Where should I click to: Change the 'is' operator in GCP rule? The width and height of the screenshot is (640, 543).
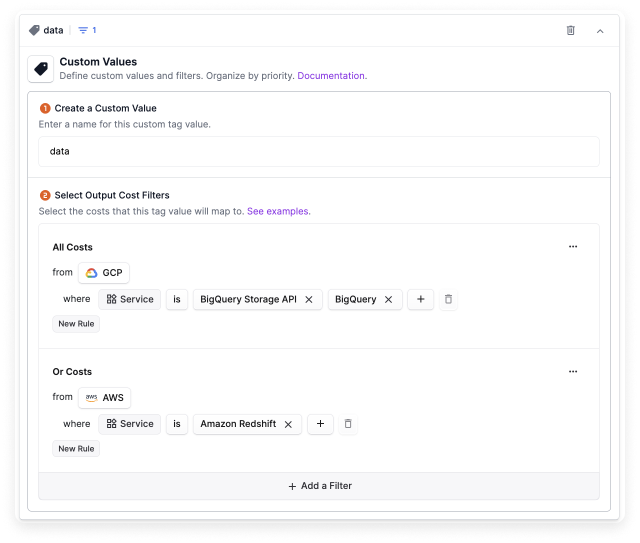coord(177,299)
